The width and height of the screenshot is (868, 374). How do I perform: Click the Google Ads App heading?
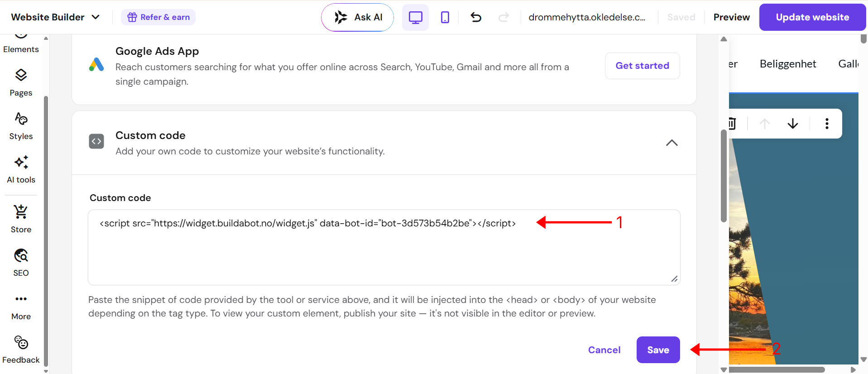(157, 51)
